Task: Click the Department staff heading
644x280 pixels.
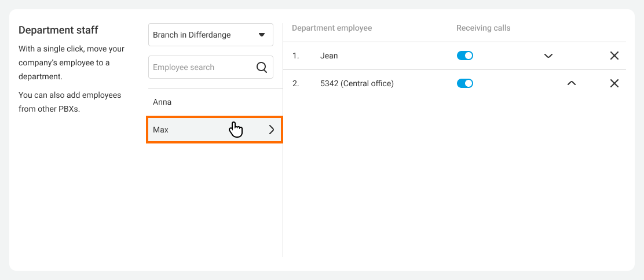Action: pyautogui.click(x=58, y=30)
